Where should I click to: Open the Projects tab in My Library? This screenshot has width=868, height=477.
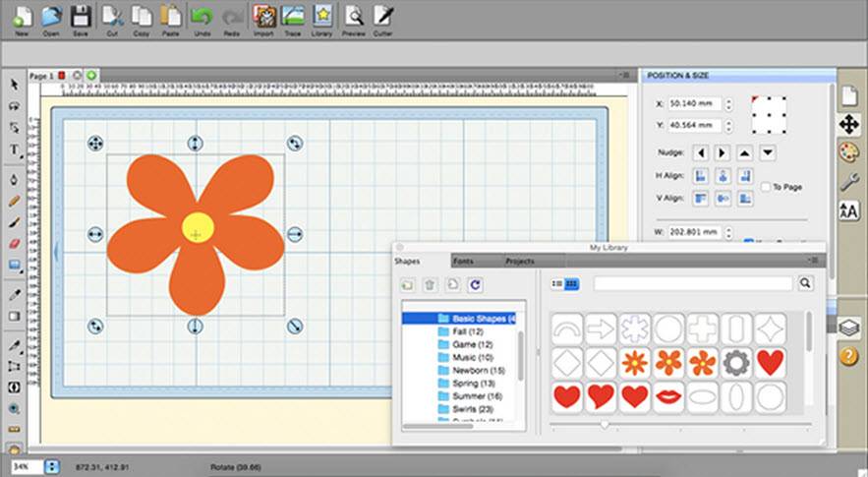pyautogui.click(x=519, y=261)
